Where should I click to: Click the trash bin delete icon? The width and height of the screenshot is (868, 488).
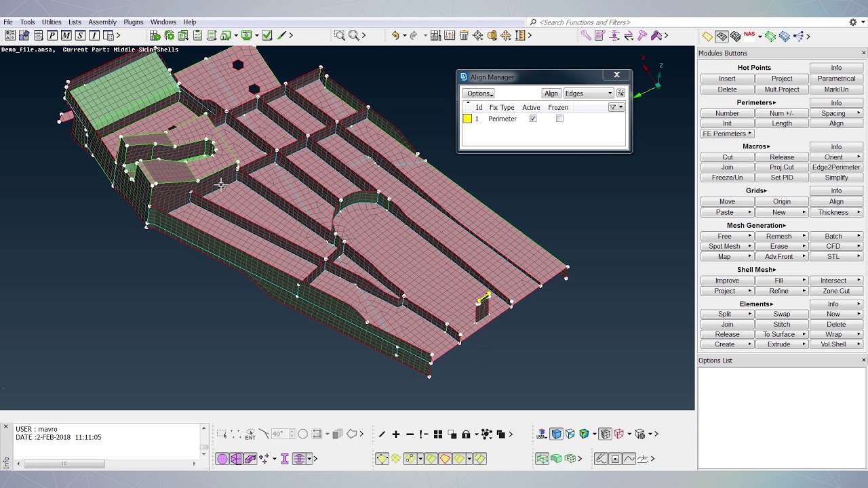[x=464, y=35]
